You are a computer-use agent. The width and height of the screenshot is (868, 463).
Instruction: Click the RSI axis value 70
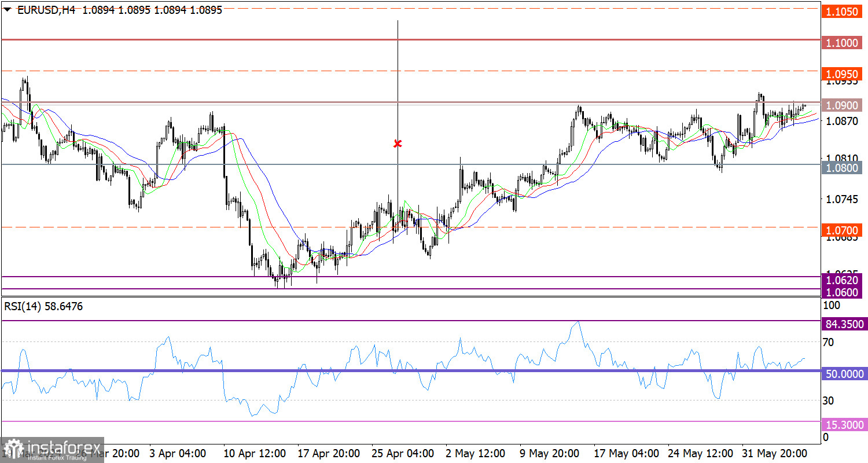tap(829, 342)
